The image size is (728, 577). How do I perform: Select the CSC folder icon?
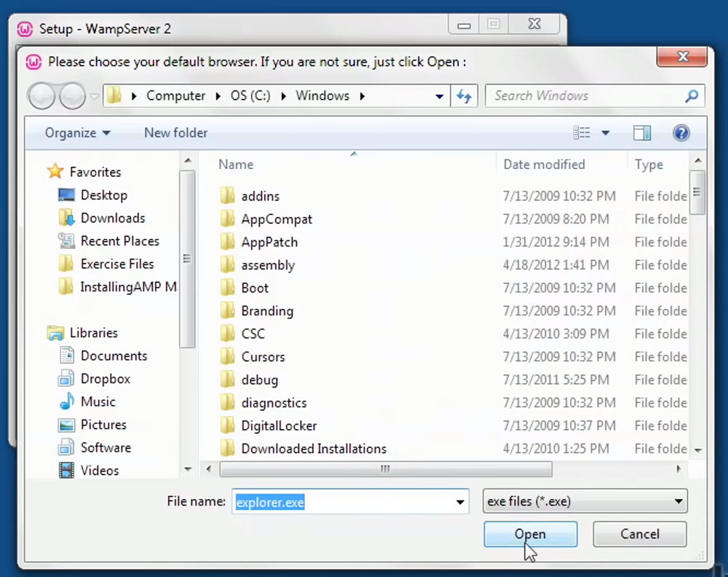click(227, 334)
